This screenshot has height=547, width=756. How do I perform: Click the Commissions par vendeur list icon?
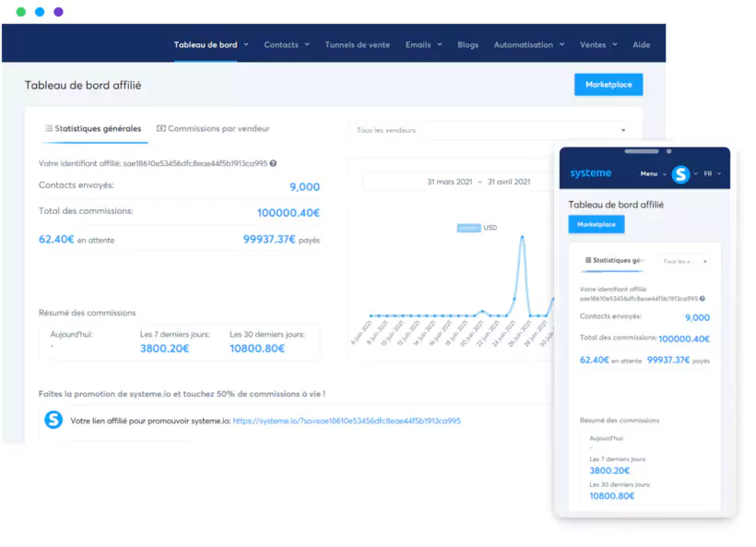click(161, 129)
